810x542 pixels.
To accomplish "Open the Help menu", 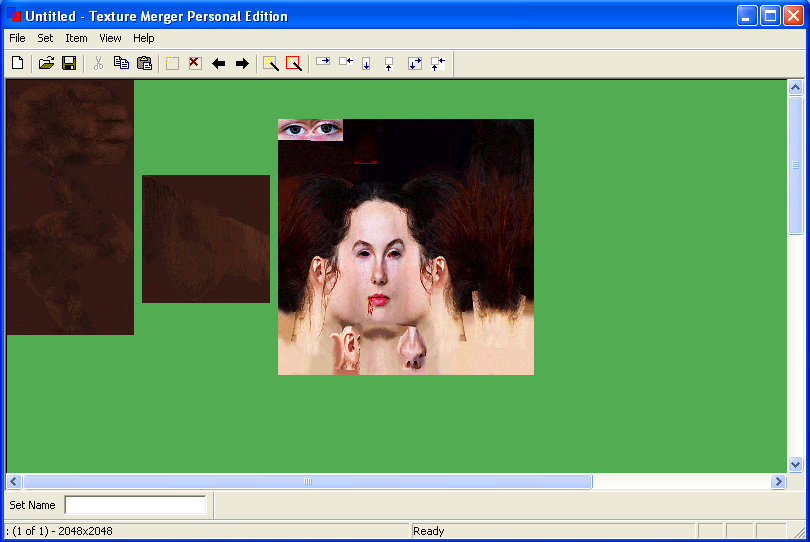I will pyautogui.click(x=144, y=38).
